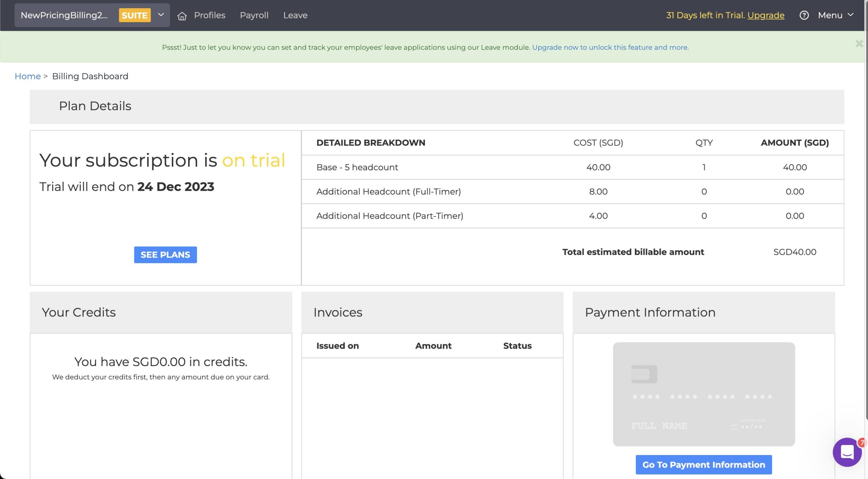Viewport: 868px width, 479px height.
Task: Expand the NewPricingBilling2 company switcher
Action: [x=64, y=15]
